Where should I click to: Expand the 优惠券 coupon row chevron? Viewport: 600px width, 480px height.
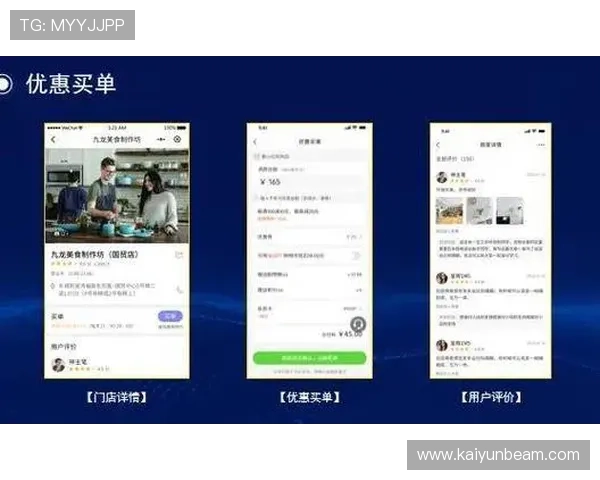[x=360, y=237]
